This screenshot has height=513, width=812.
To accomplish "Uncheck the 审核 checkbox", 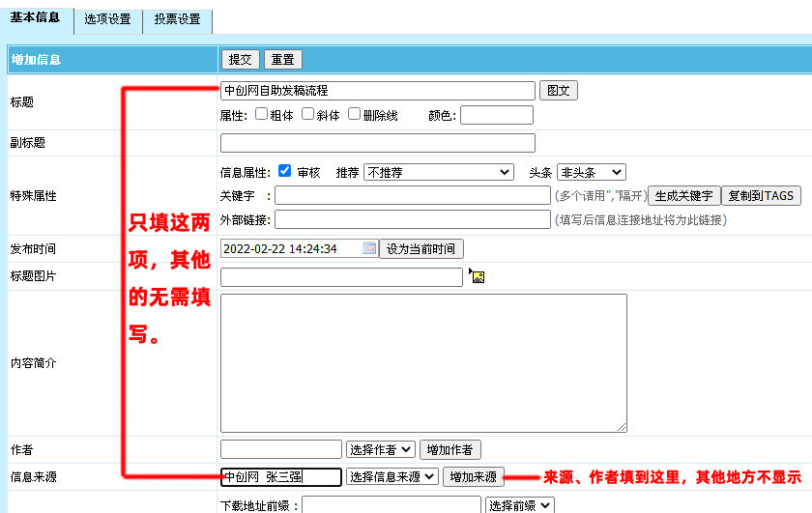I will [x=284, y=171].
